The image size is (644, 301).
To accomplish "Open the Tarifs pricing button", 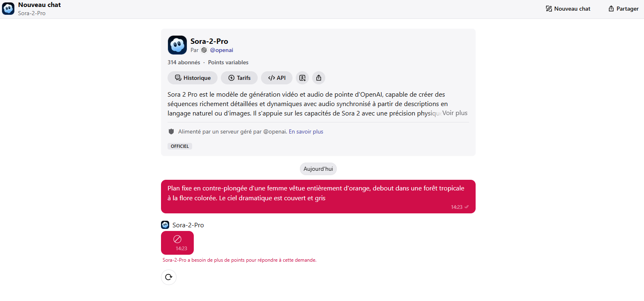I will click(x=239, y=78).
